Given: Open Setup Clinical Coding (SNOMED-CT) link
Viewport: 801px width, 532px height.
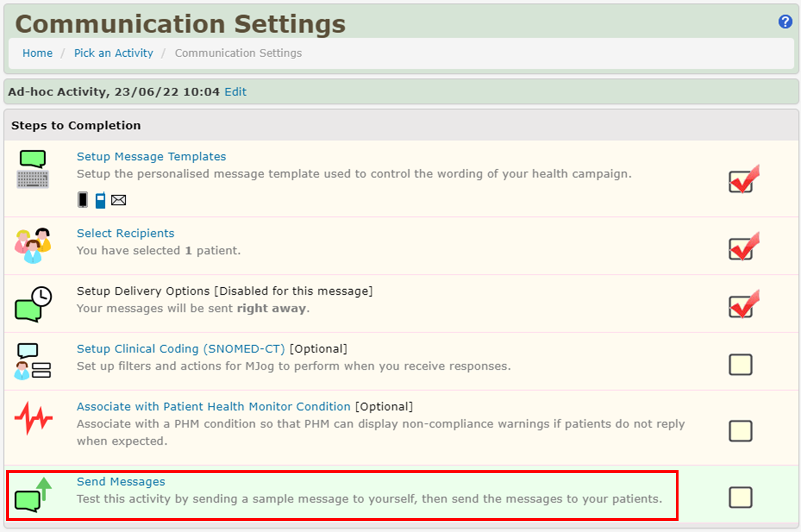Looking at the screenshot, I should (x=180, y=349).
